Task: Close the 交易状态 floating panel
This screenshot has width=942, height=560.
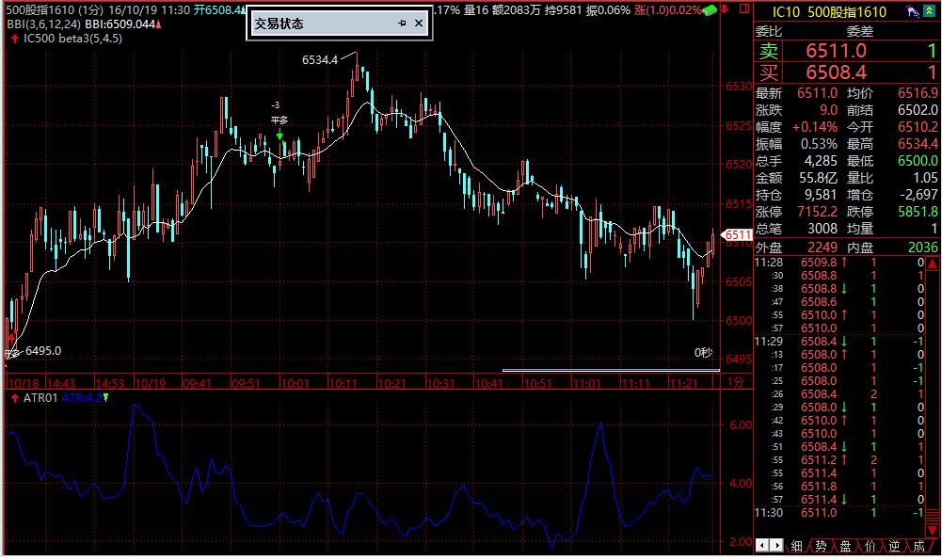Action: pyautogui.click(x=420, y=24)
